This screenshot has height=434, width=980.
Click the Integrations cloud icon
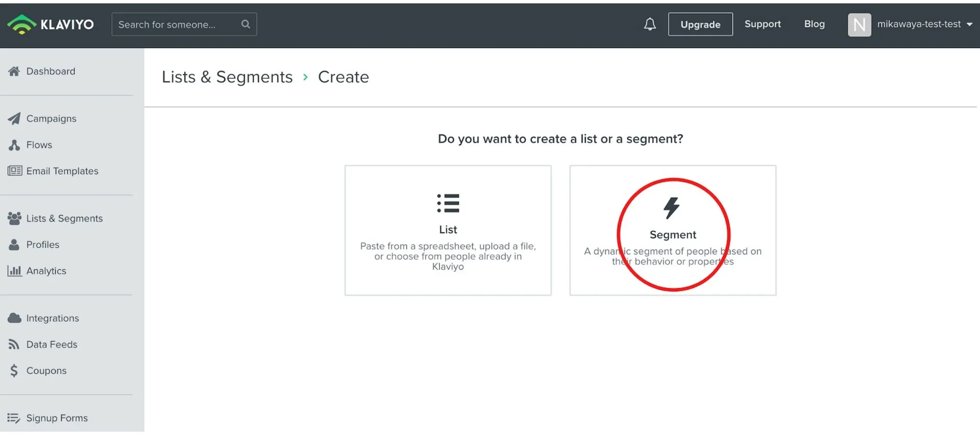click(14, 318)
